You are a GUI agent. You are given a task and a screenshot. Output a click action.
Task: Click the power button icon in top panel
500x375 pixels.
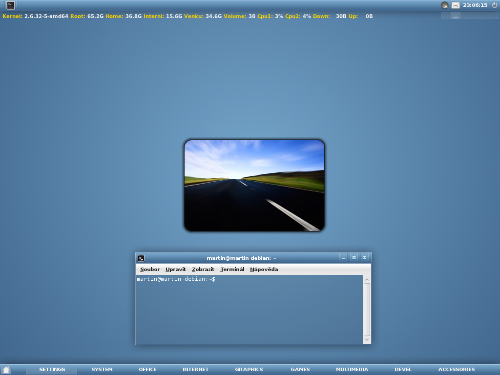(494, 5)
